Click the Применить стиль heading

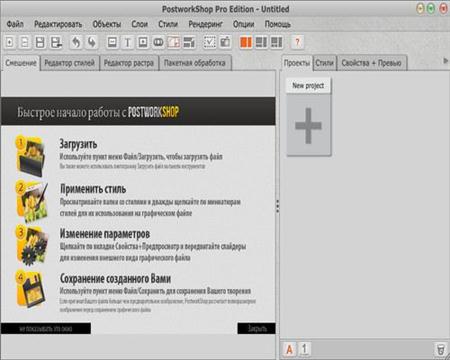(x=93, y=189)
